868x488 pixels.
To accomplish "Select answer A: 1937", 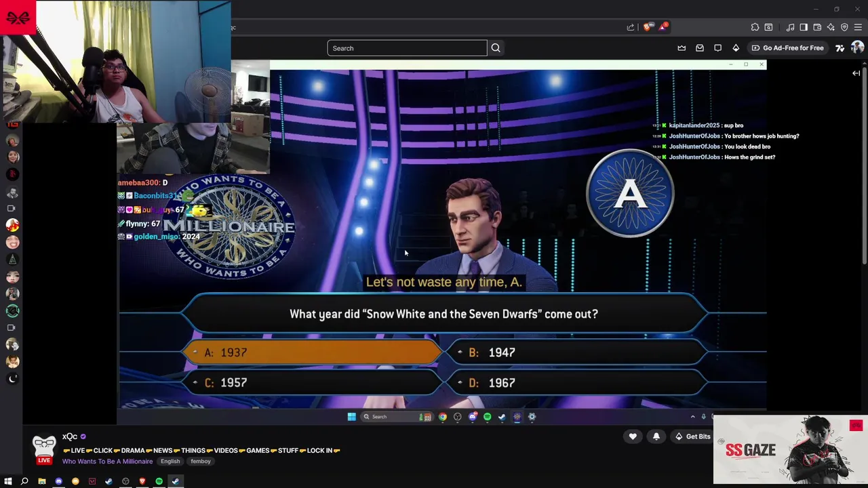I will pos(314,352).
